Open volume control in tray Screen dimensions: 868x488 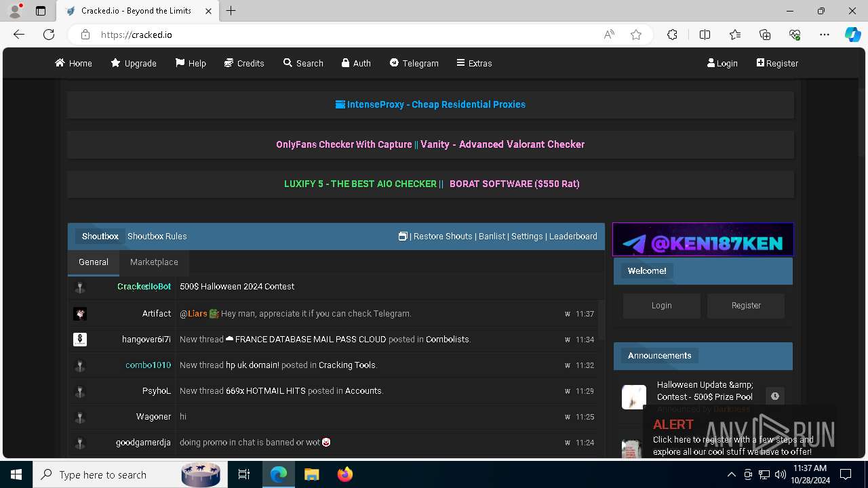(x=781, y=474)
